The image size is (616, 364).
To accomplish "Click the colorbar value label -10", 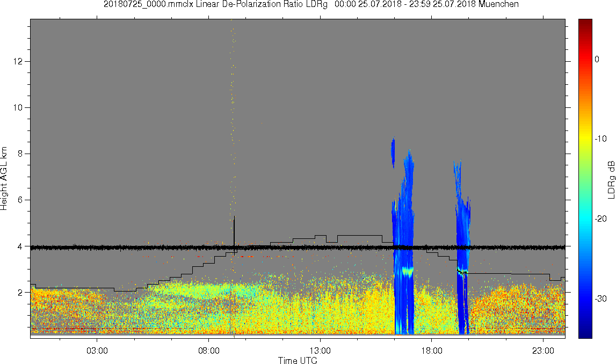I will pos(600,139).
